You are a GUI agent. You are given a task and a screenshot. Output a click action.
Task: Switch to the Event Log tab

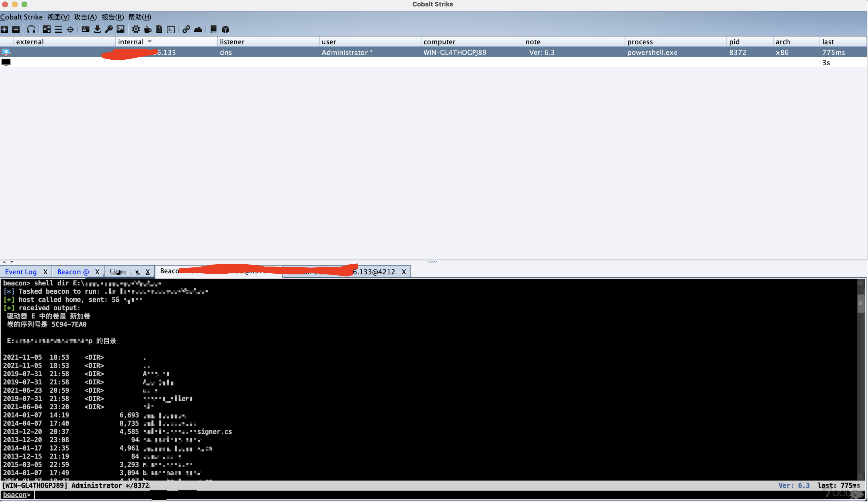click(21, 272)
